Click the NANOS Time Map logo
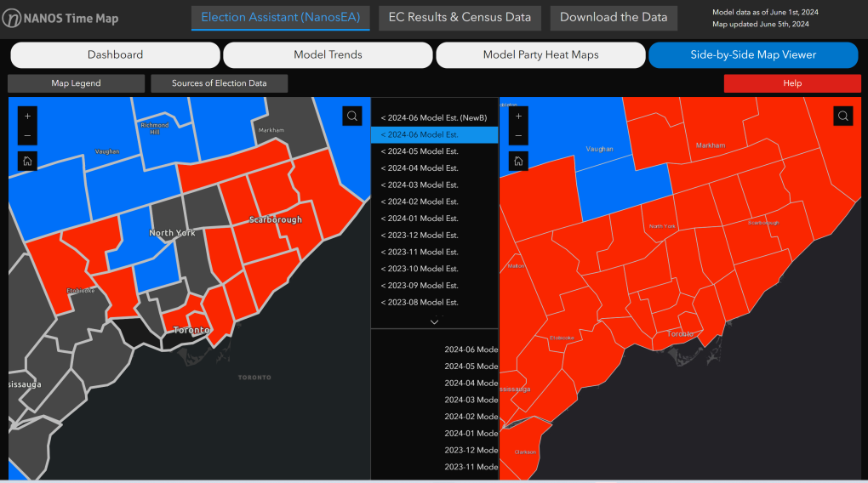 (x=60, y=18)
